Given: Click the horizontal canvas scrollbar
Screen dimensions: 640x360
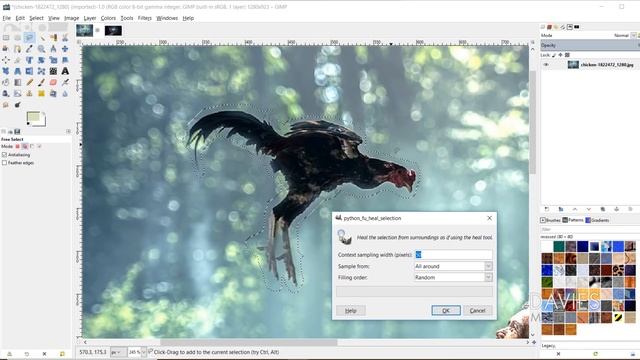Looking at the screenshot, I should pyautogui.click(x=249, y=342).
